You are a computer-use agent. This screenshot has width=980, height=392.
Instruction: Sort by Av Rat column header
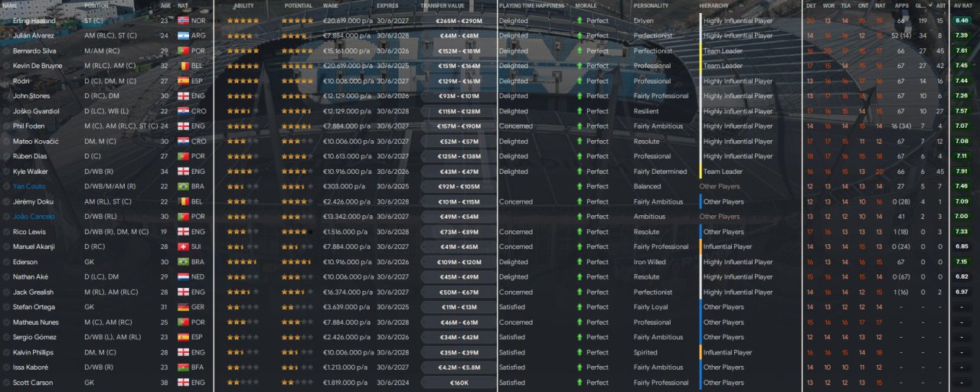pos(962,5)
